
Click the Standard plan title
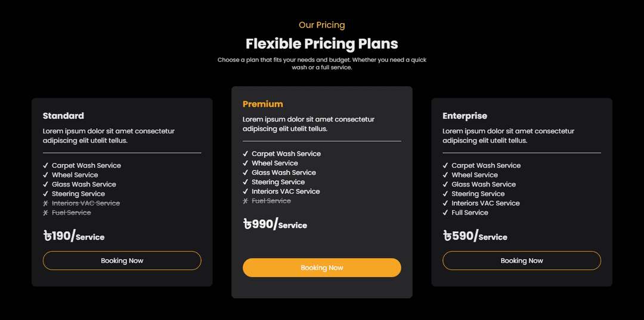[x=63, y=116]
